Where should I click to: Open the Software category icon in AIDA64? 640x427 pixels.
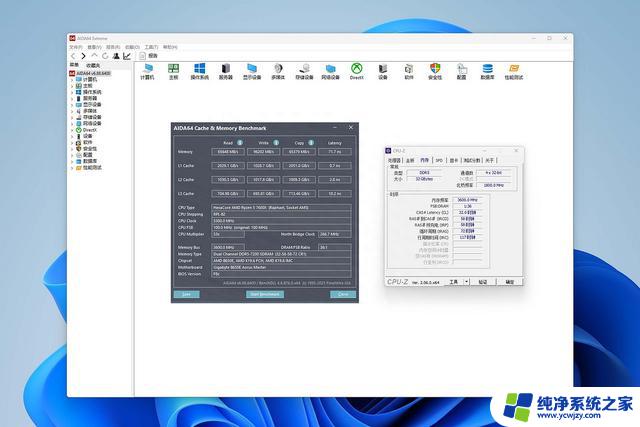409,71
